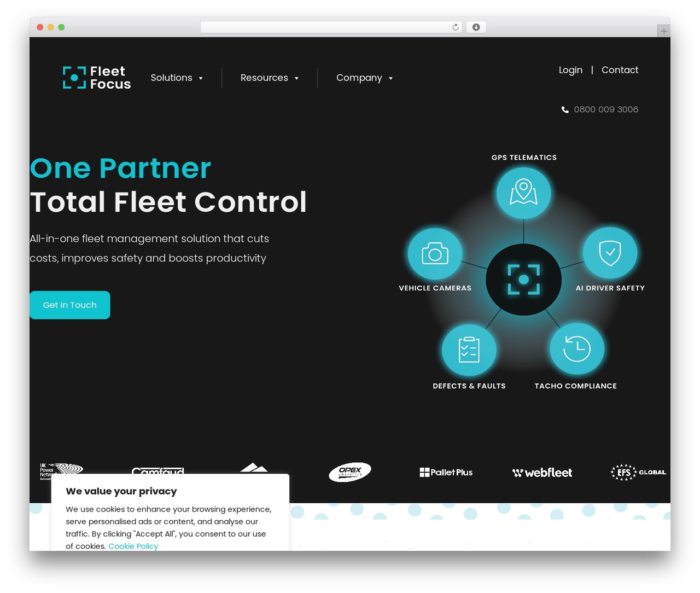Open the Contact page

620,70
